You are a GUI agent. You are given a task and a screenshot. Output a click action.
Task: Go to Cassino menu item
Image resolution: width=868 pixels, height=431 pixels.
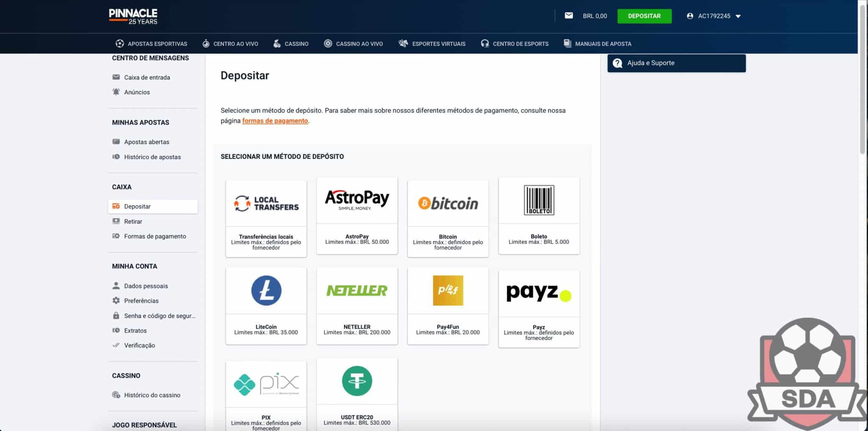click(290, 44)
